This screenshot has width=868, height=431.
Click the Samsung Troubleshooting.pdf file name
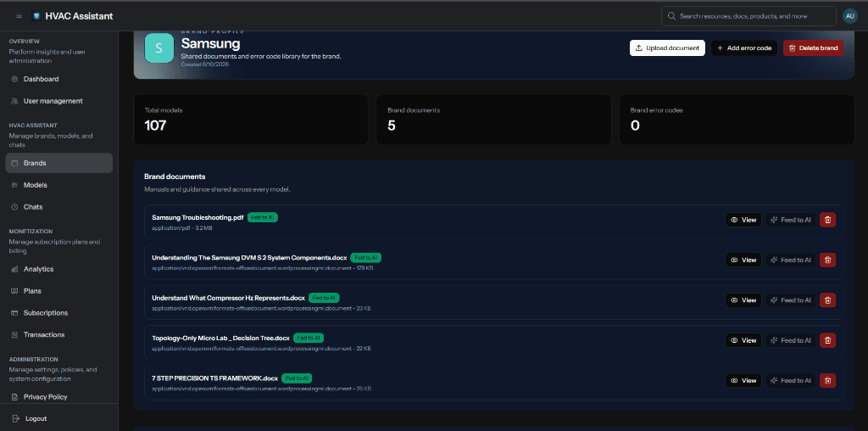[x=198, y=218]
